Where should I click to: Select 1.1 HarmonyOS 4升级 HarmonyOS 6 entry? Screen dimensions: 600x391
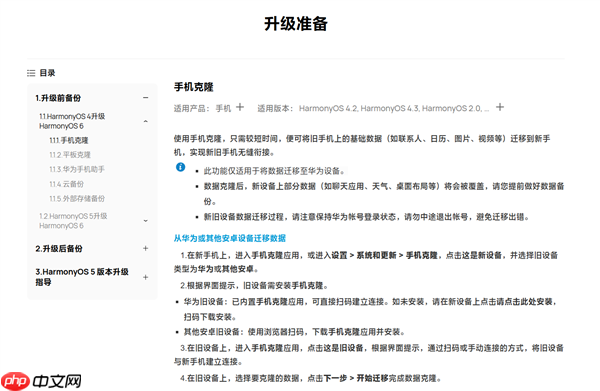click(x=72, y=121)
